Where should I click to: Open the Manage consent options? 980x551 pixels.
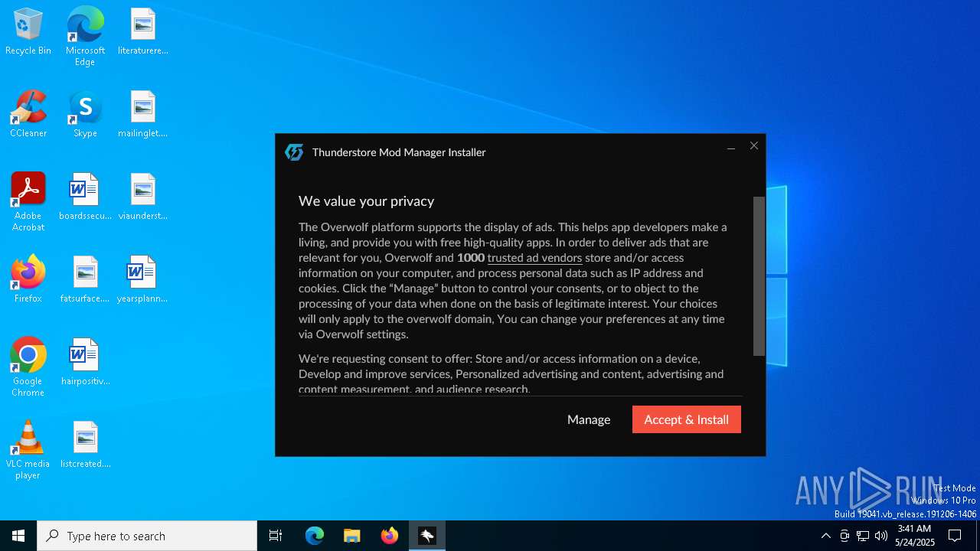pos(589,419)
